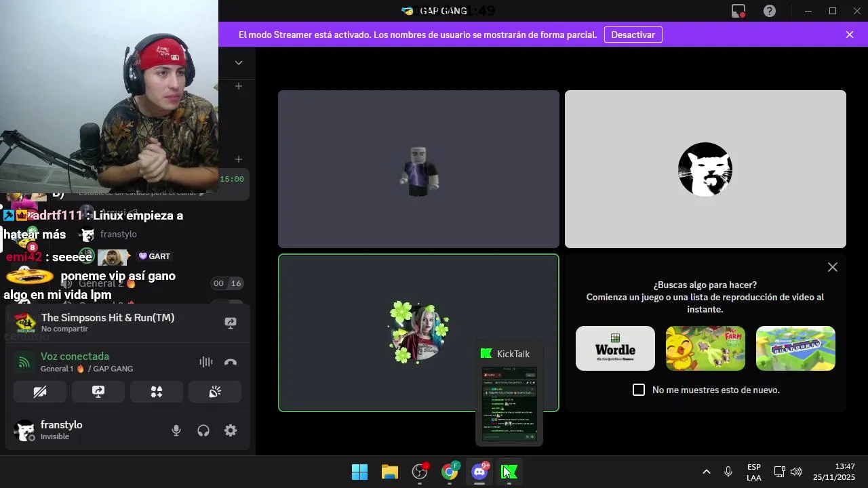Open the soundboard button
868x488 pixels.
point(215,392)
